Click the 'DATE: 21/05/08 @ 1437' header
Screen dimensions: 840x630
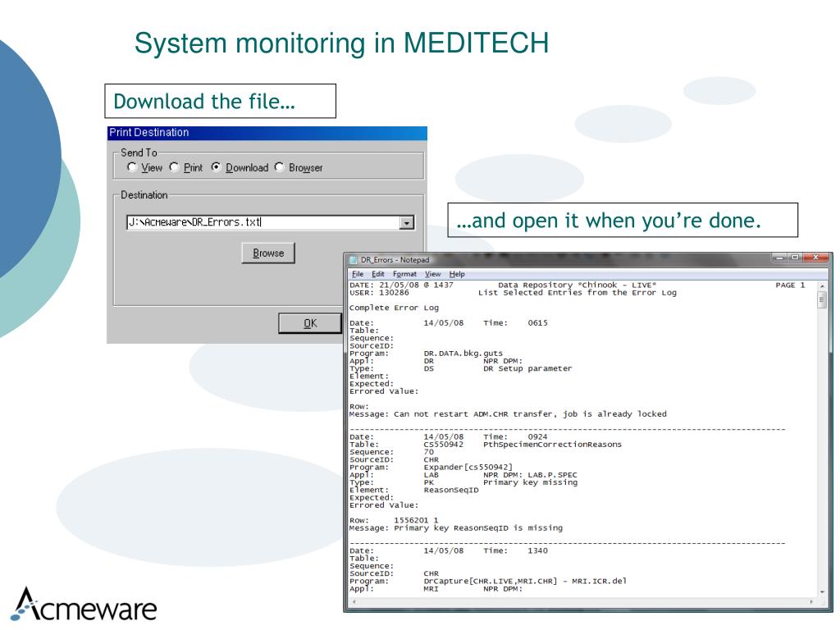[401, 285]
